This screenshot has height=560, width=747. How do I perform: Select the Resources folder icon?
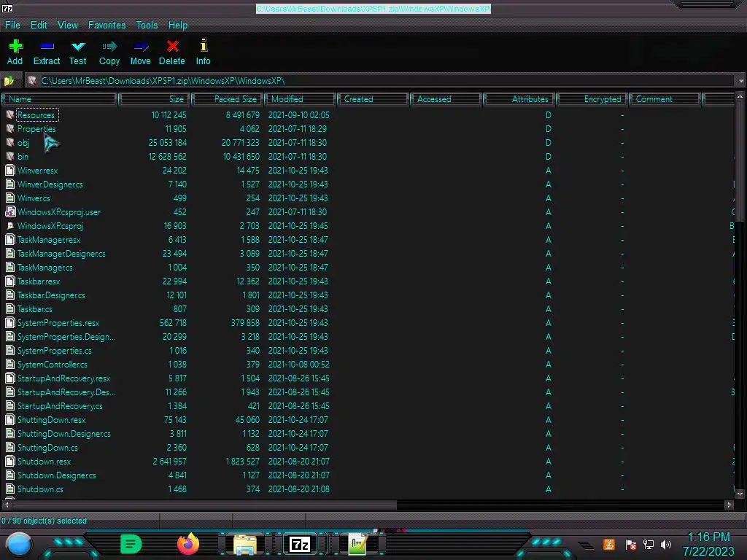click(x=10, y=114)
